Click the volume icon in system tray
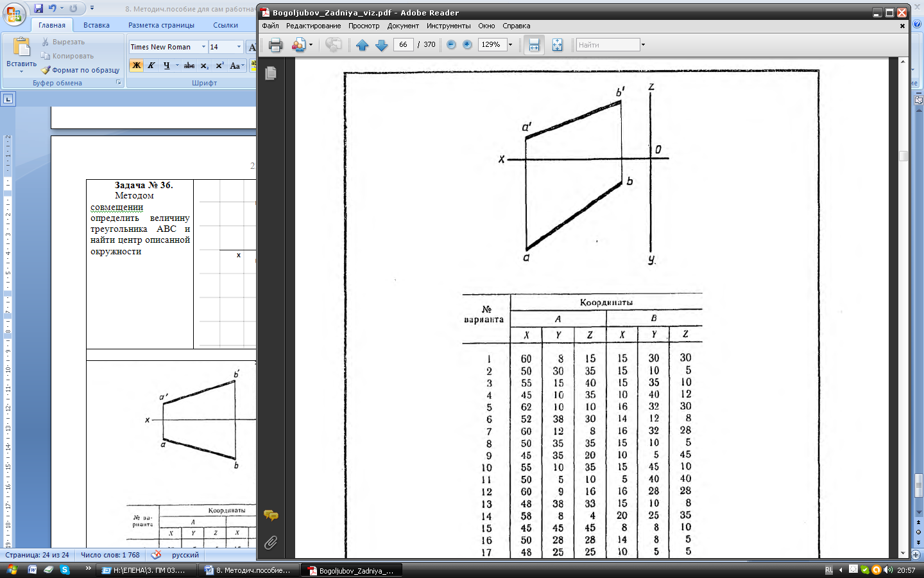 (888, 570)
